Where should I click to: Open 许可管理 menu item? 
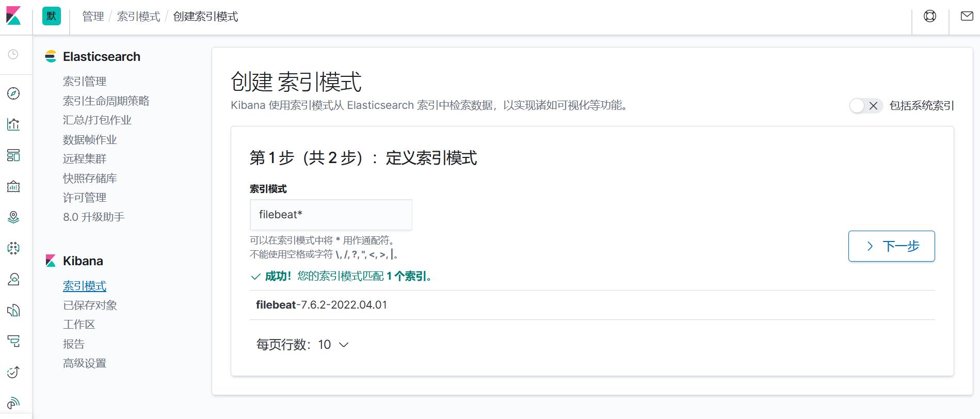(85, 197)
